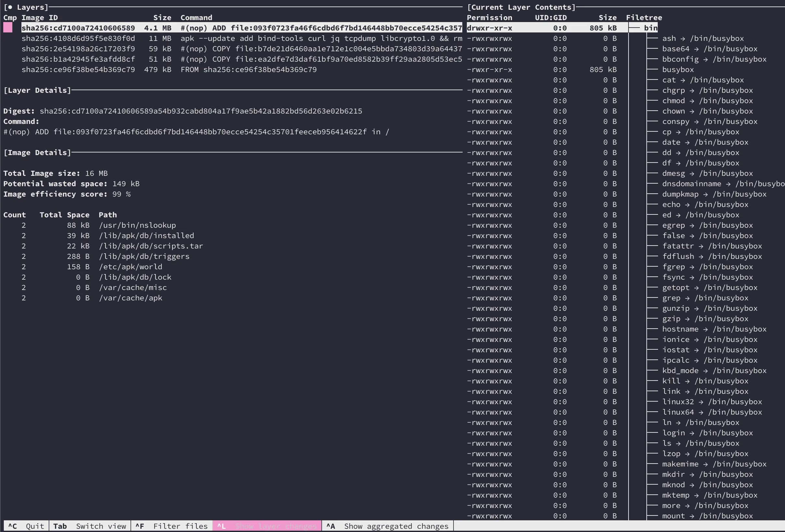Toggle ^A Show aggregated changes
Viewport: 785px width, 532px height.
[x=387, y=526]
